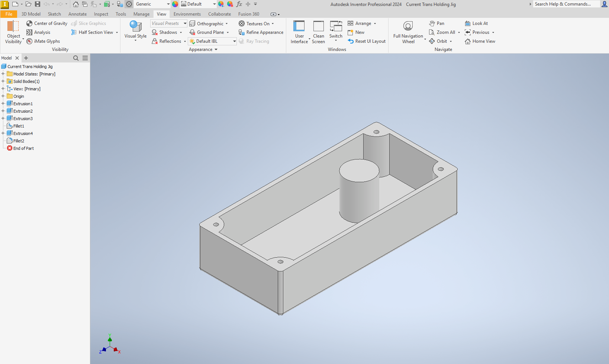
Task: Open the Full Navigation Wheel
Action: tap(408, 32)
